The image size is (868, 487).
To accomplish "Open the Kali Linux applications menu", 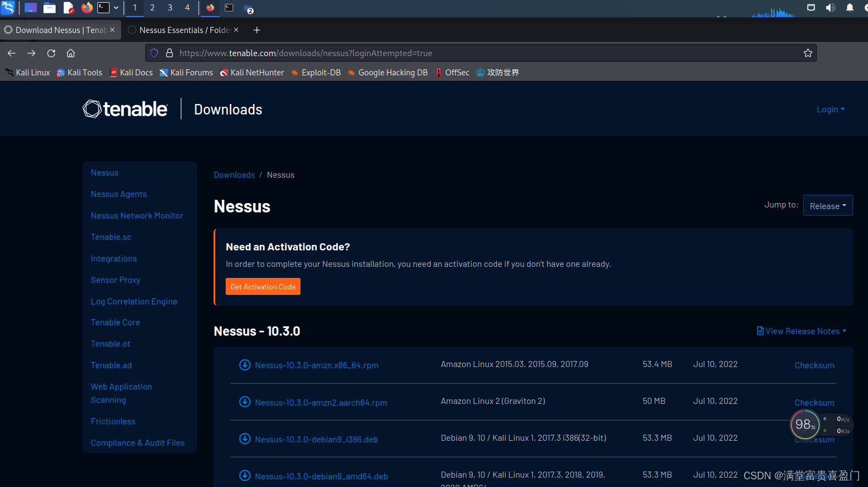I will pyautogui.click(x=8, y=8).
